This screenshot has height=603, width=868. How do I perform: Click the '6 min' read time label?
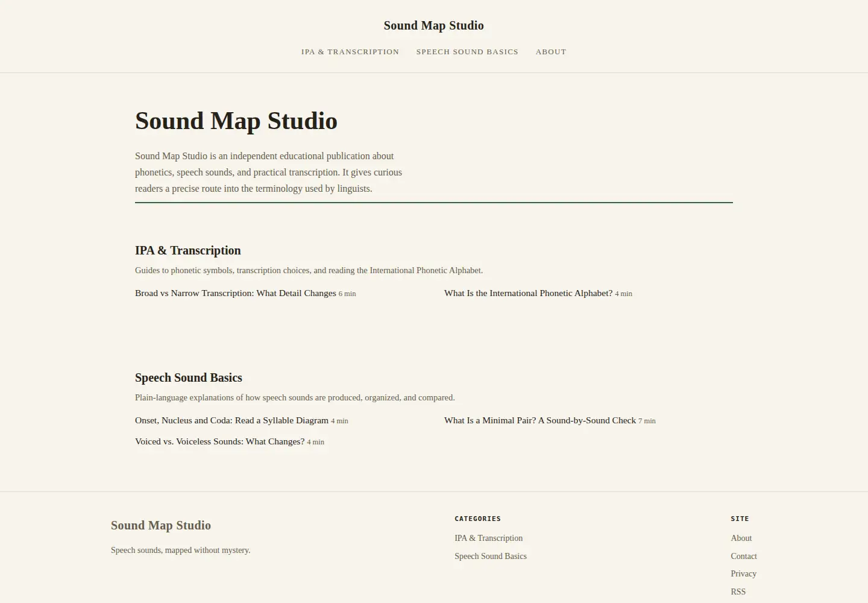(347, 294)
